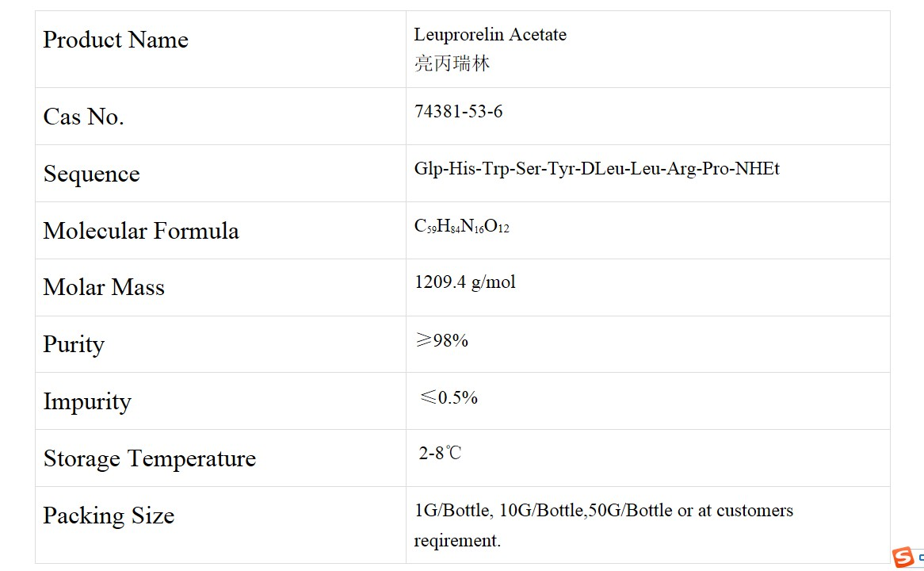
Task: Click the "Purity" row label
Action: tap(74, 344)
